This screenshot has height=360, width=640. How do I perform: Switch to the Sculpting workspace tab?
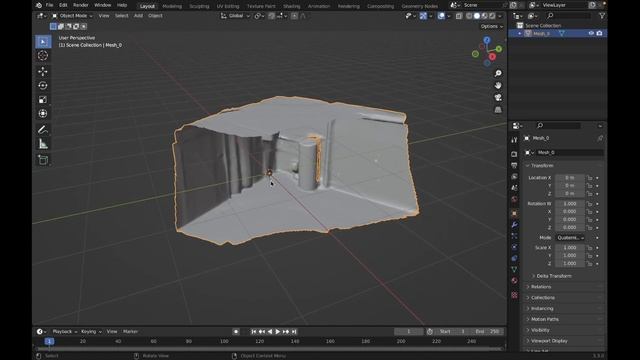coord(199,6)
